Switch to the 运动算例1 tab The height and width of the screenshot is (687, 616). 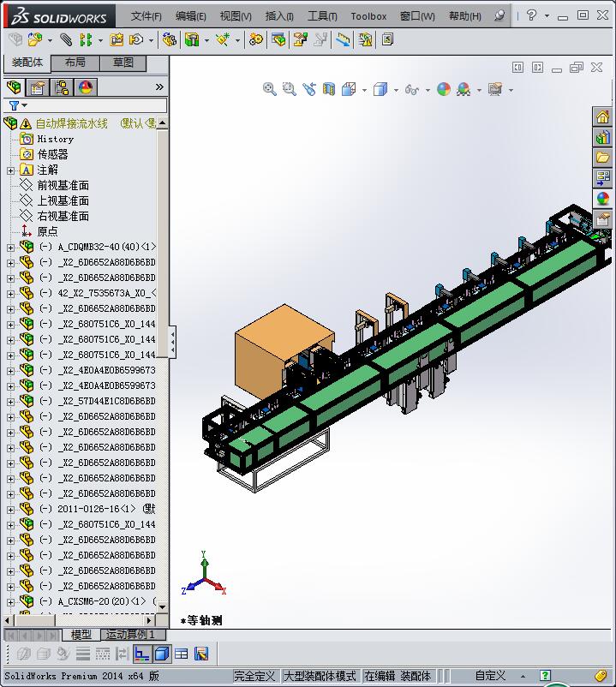(x=133, y=634)
